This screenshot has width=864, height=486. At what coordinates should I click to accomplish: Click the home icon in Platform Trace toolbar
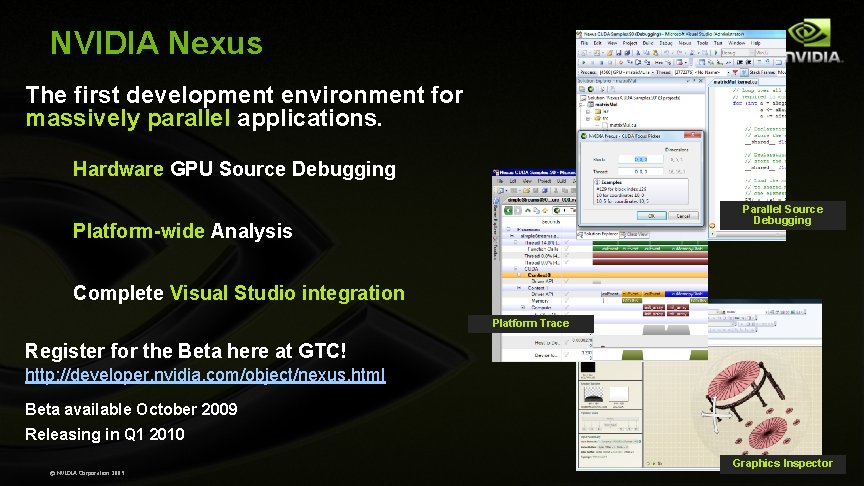545,210
